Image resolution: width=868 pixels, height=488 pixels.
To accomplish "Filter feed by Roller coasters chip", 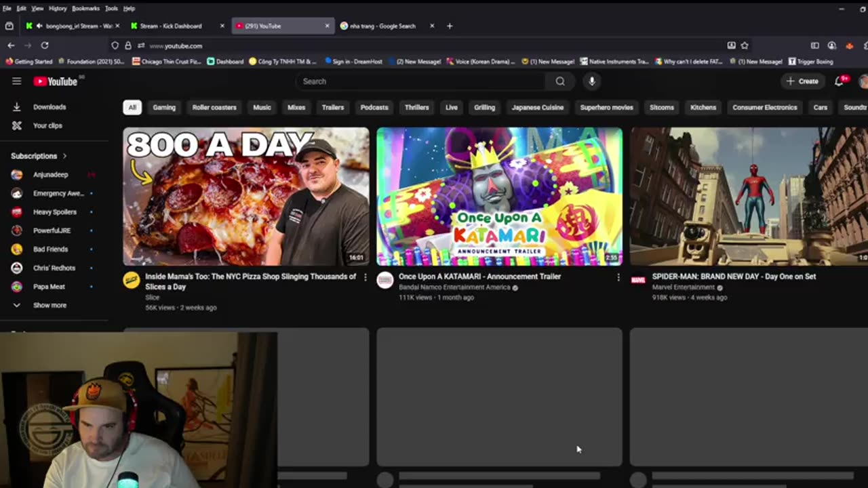I will (214, 107).
